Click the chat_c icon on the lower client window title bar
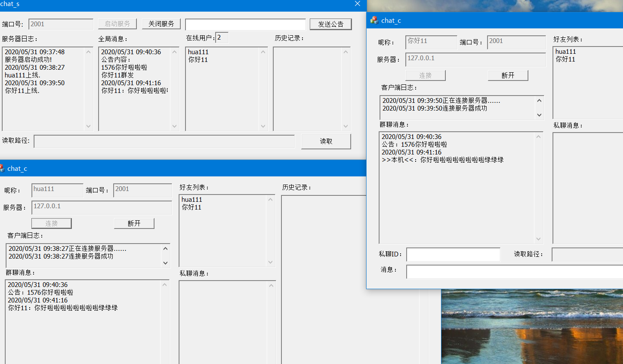Image resolution: width=623 pixels, height=364 pixels. [x=3, y=168]
